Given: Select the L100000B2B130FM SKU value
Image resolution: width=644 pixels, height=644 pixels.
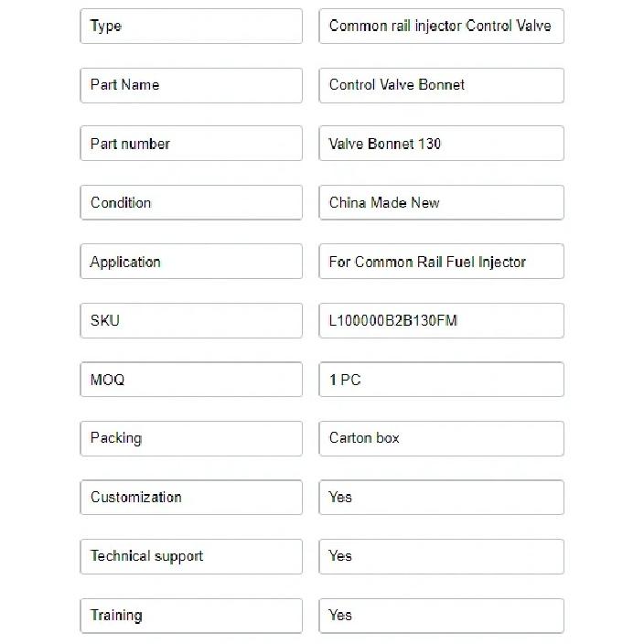Looking at the screenshot, I should pos(442,321).
